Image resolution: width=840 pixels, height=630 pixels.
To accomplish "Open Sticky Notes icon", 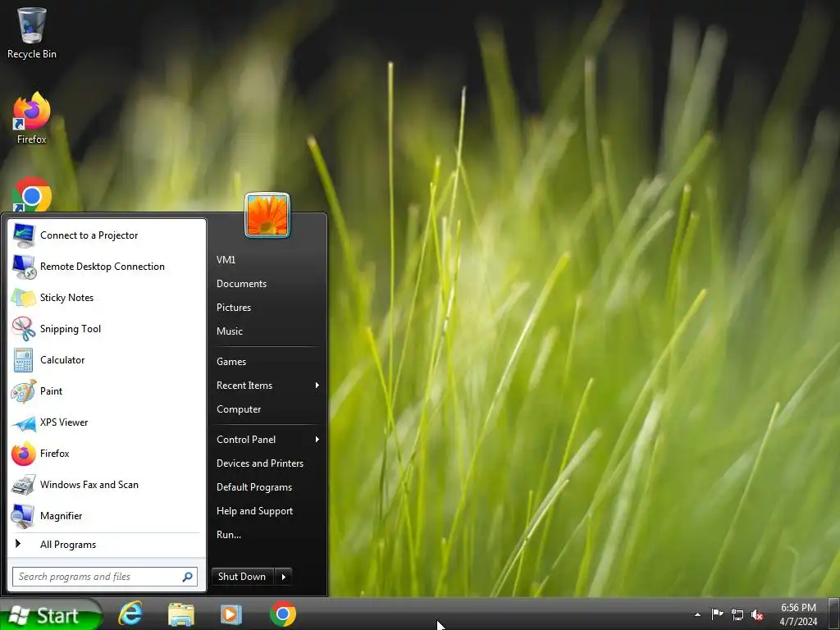I will click(24, 298).
